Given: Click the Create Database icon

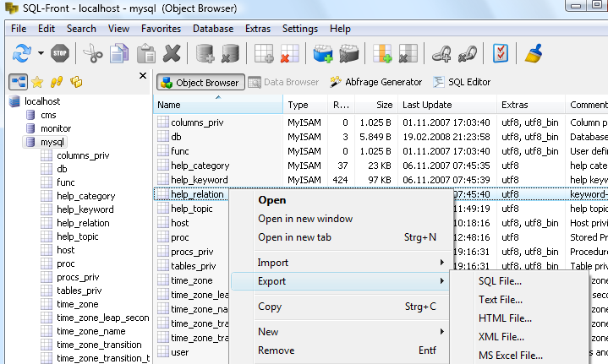Looking at the screenshot, I should click(x=205, y=53).
